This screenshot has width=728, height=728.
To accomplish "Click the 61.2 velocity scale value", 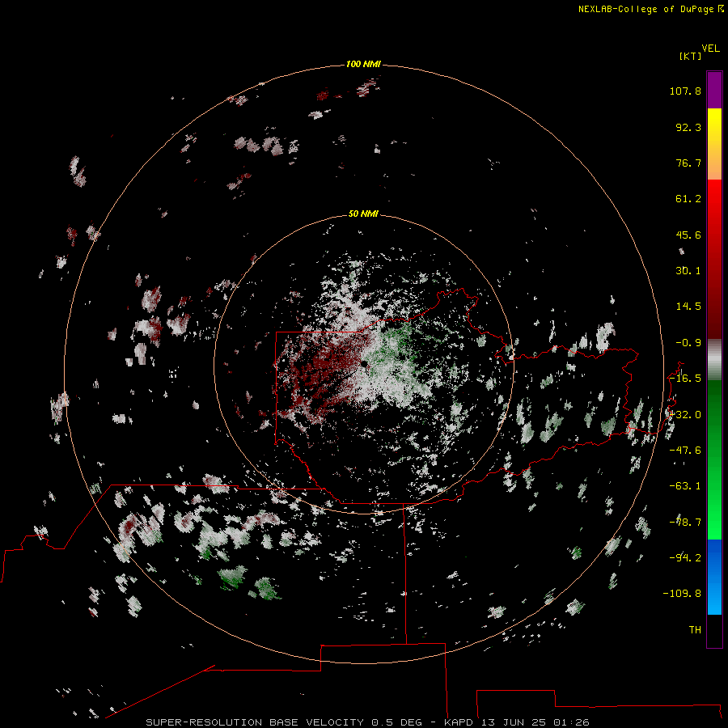I will (688, 199).
